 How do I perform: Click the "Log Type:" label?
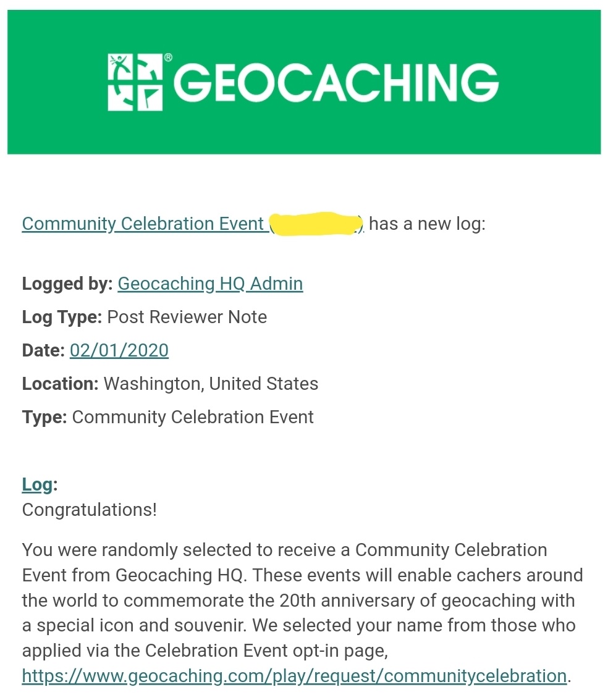[x=62, y=317]
